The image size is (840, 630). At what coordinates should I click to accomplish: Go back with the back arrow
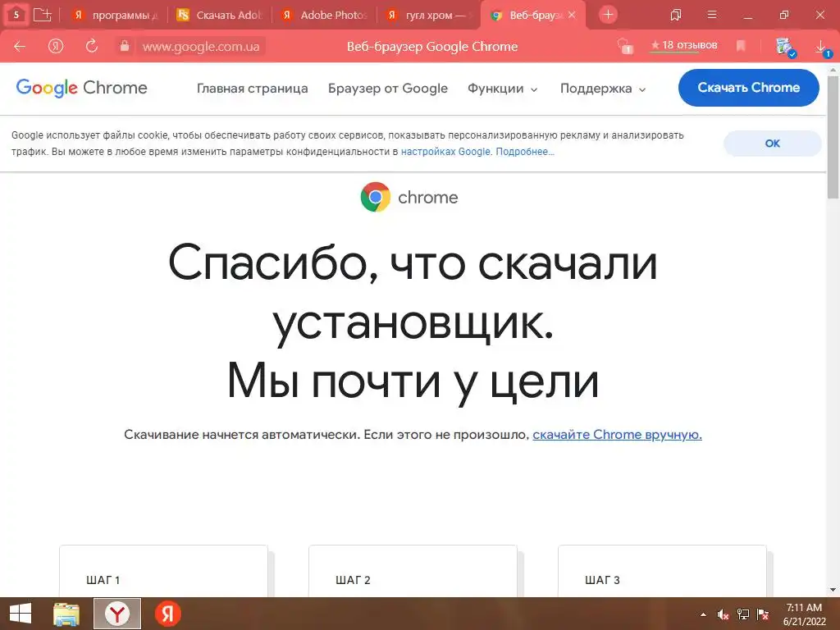pos(20,47)
